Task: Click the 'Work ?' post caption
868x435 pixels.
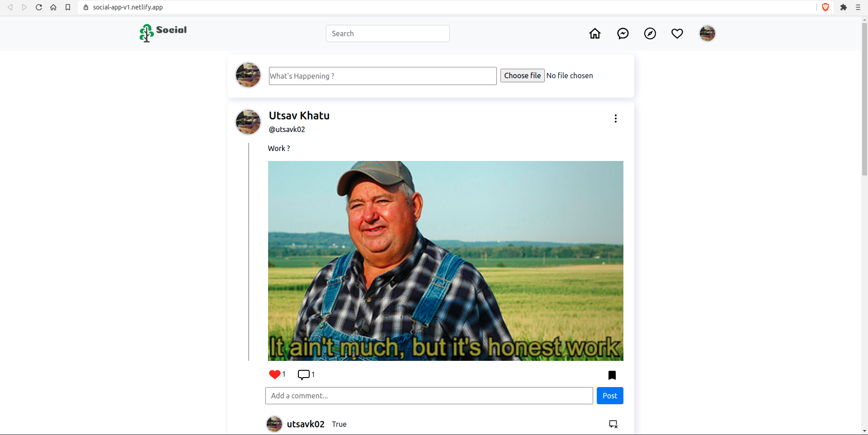Action: [279, 148]
